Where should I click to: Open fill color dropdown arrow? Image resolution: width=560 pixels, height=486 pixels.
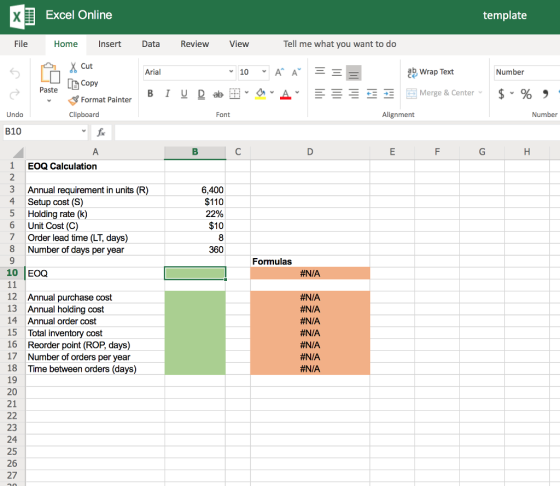(x=272, y=92)
